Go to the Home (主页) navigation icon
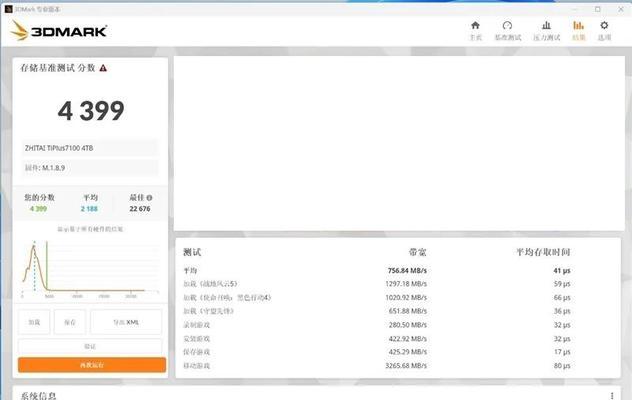Screen dimensions: 632x400 pos(476,25)
